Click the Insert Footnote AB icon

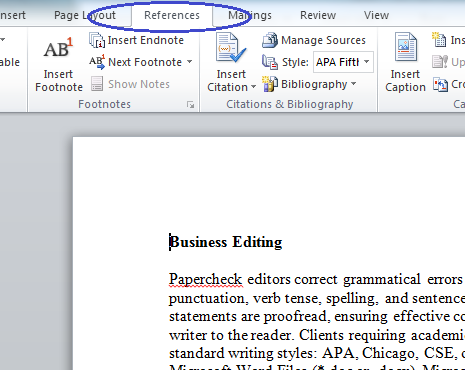[58, 47]
